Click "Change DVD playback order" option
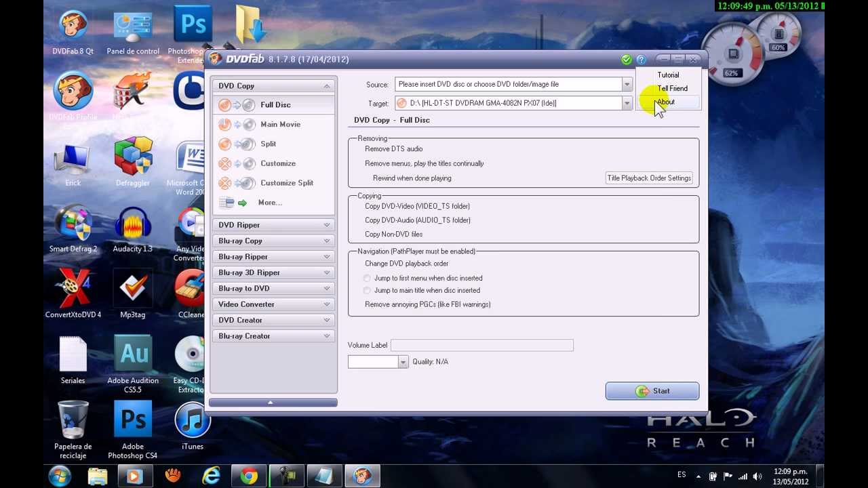This screenshot has width=868, height=488. click(407, 264)
